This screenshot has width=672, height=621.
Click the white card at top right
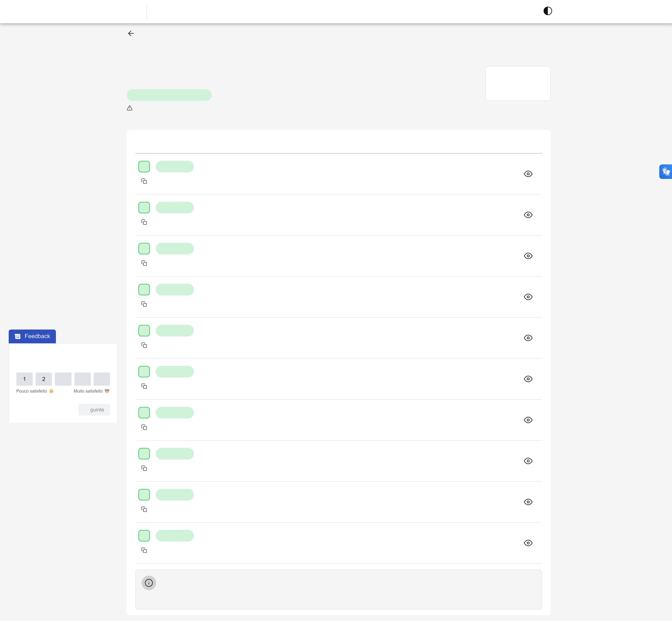click(x=518, y=83)
